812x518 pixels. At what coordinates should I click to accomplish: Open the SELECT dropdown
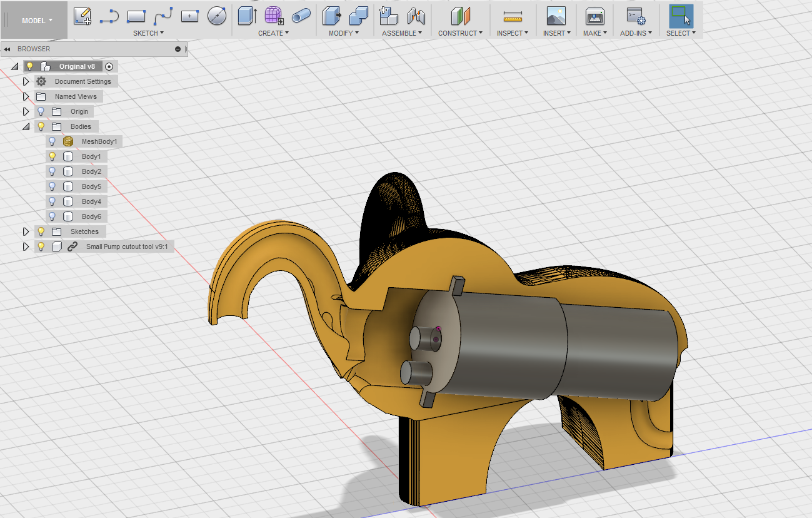click(x=681, y=33)
